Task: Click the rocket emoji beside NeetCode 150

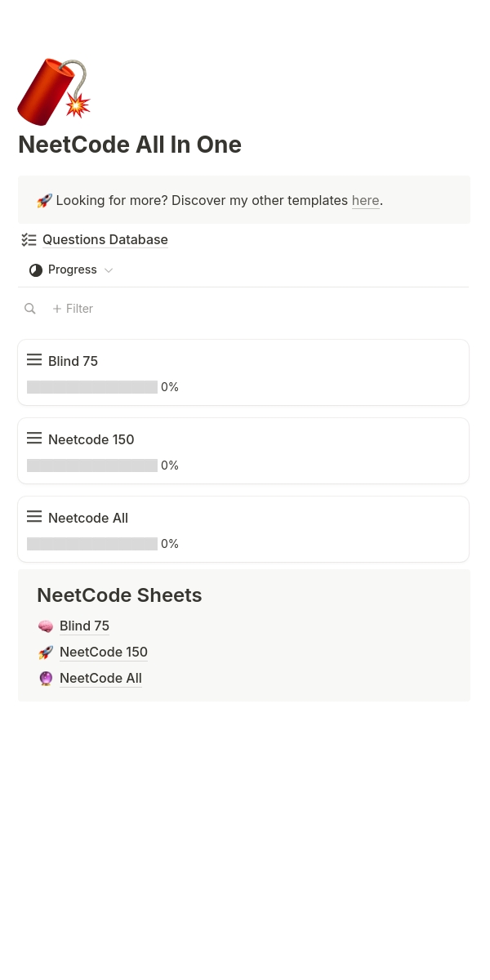Action: [x=46, y=653]
